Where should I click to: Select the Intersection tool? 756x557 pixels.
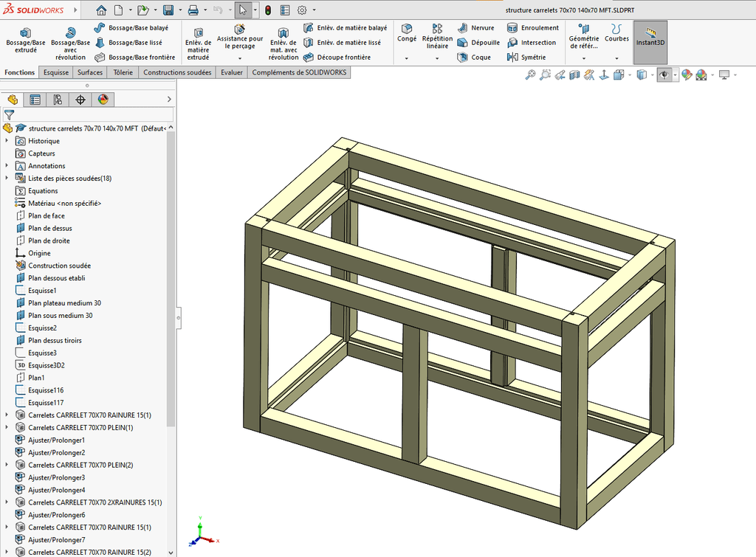(x=532, y=42)
